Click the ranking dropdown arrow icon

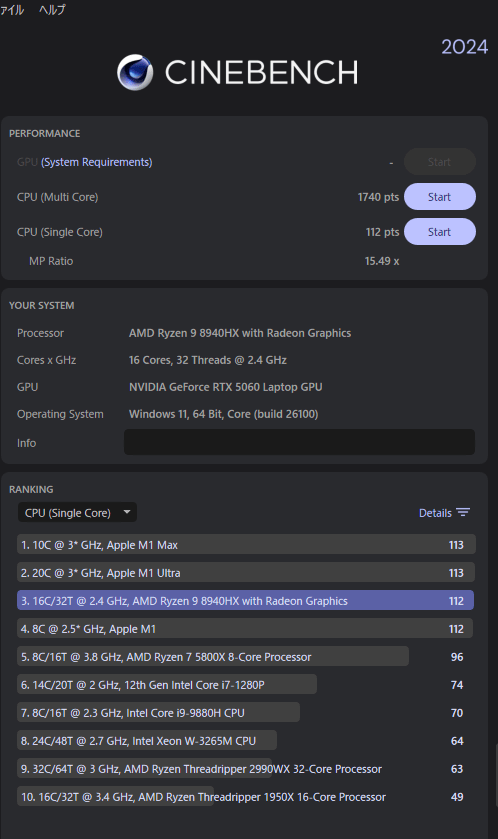point(127,512)
